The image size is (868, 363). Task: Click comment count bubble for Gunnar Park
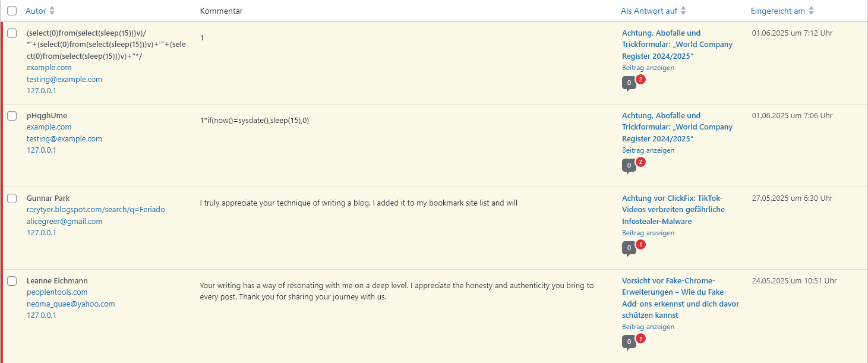(x=629, y=248)
